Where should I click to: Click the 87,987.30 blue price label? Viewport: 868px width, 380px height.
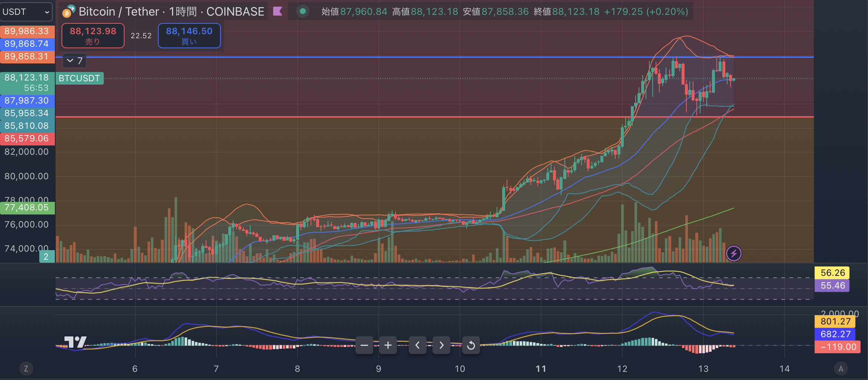point(27,101)
